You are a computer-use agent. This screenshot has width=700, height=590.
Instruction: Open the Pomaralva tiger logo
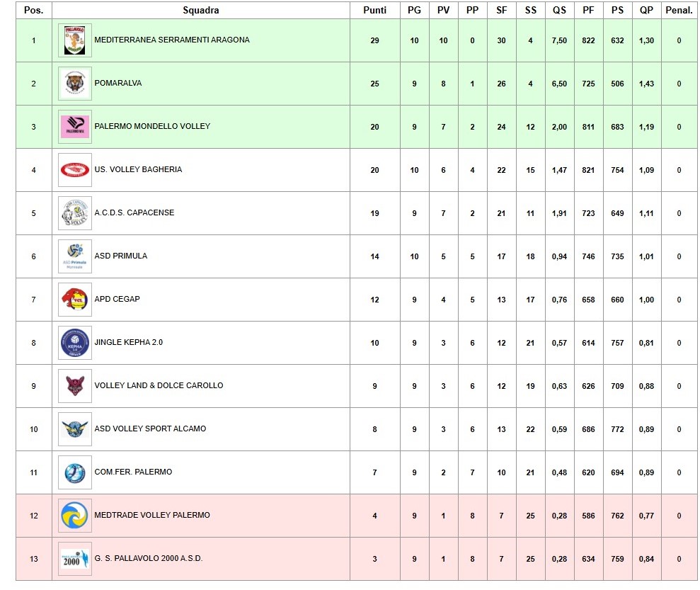click(74, 84)
